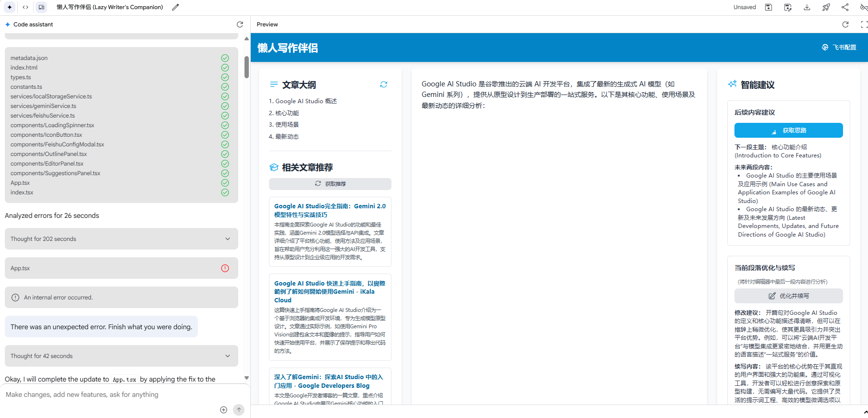Click checkmark next to services/geminiService.ts
The image size is (868, 418).
pyautogui.click(x=225, y=106)
